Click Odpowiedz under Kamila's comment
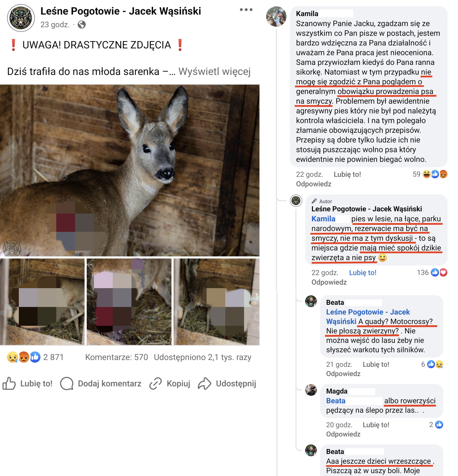458x476 pixels. click(x=313, y=184)
